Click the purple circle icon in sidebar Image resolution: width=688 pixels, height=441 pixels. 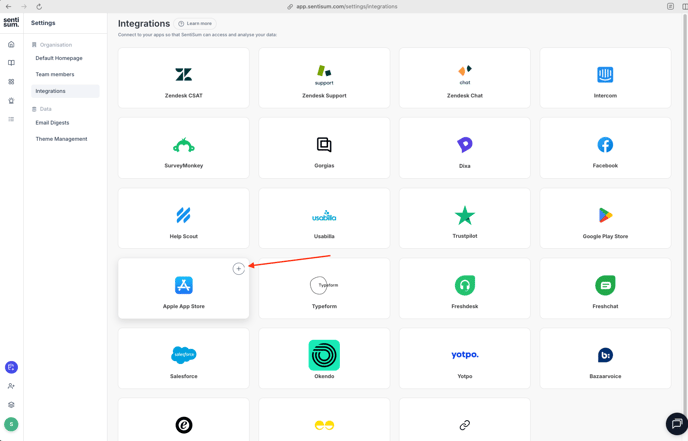point(11,367)
